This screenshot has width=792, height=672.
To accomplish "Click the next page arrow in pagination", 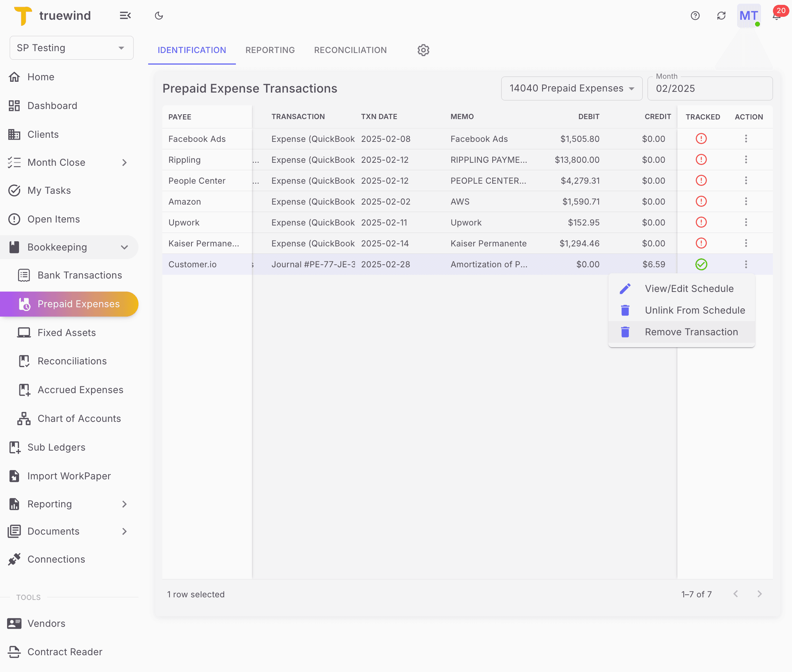I will (x=760, y=594).
